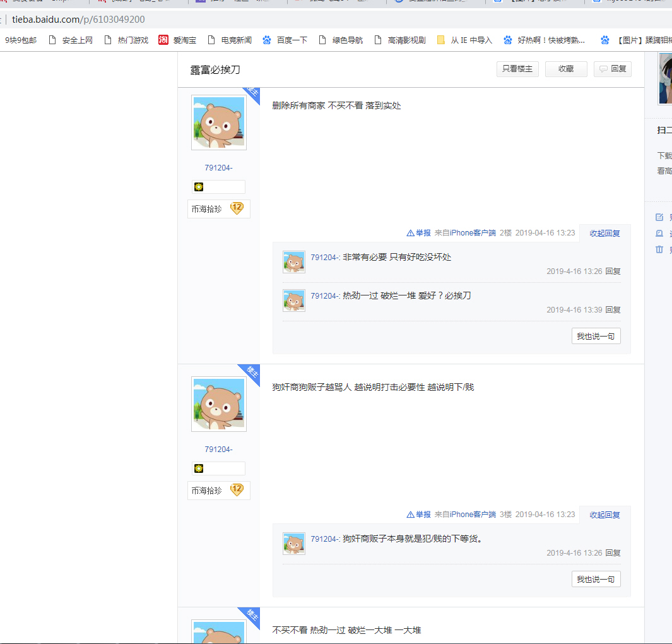Toggle 只看楼主 filter
Screen dimensions: 672x644
coord(517,69)
